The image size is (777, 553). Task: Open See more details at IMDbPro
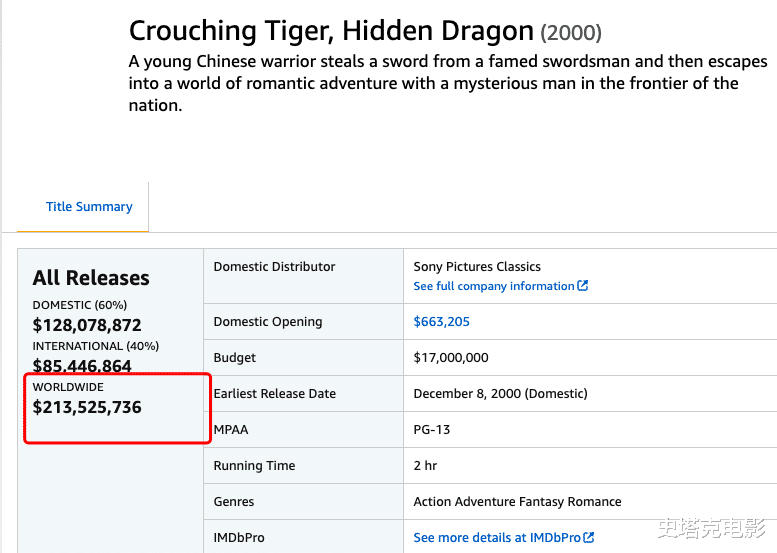tap(497, 538)
